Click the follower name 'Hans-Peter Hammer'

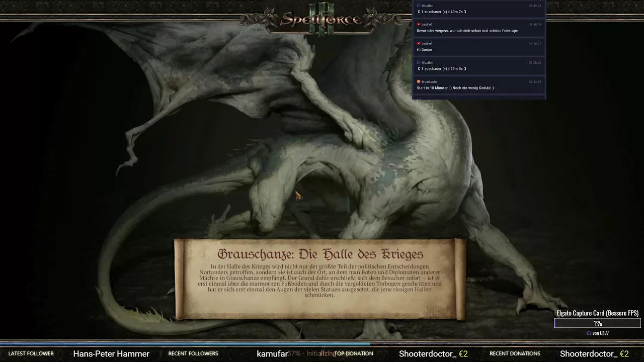click(111, 354)
